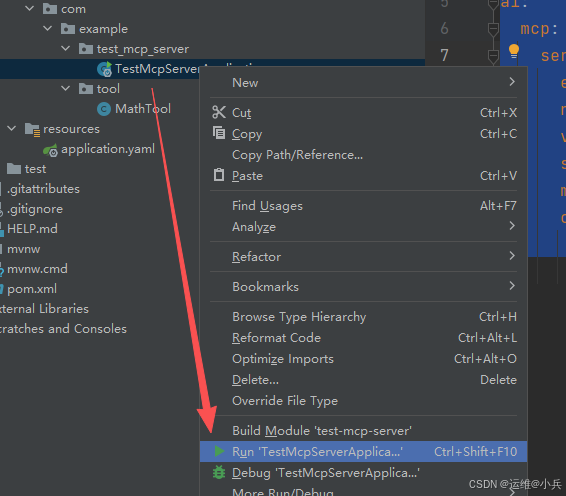Click the green Debug bug icon
The height and width of the screenshot is (496, 566).
pos(219,472)
